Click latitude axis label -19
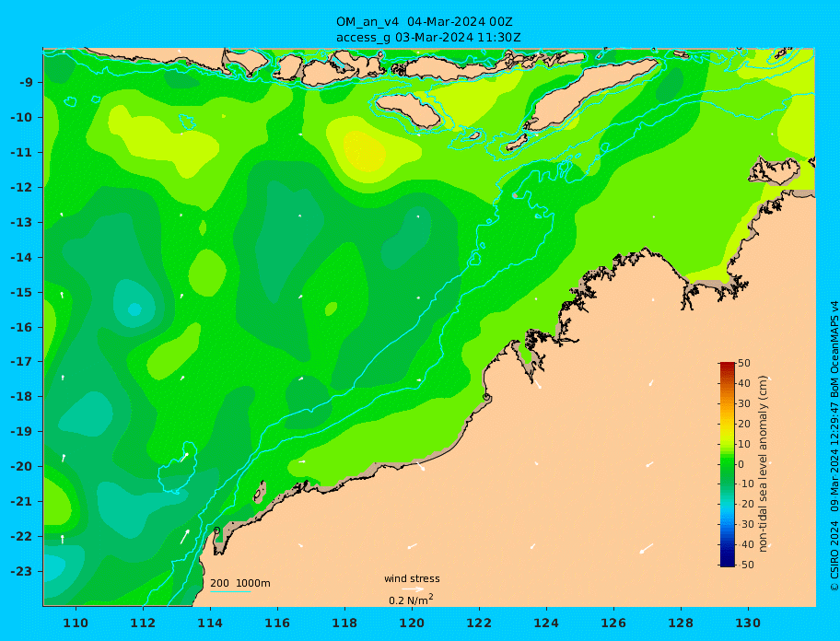This screenshot has width=840, height=641. [x=21, y=431]
